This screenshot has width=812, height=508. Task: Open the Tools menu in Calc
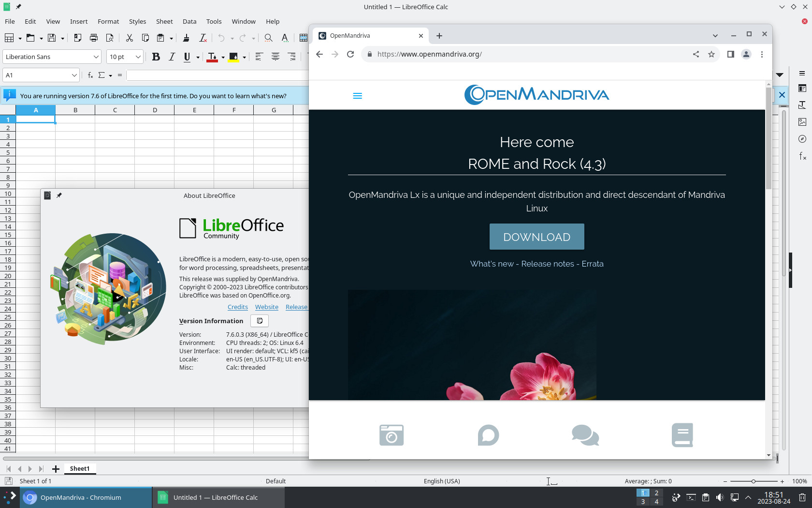[214, 21]
